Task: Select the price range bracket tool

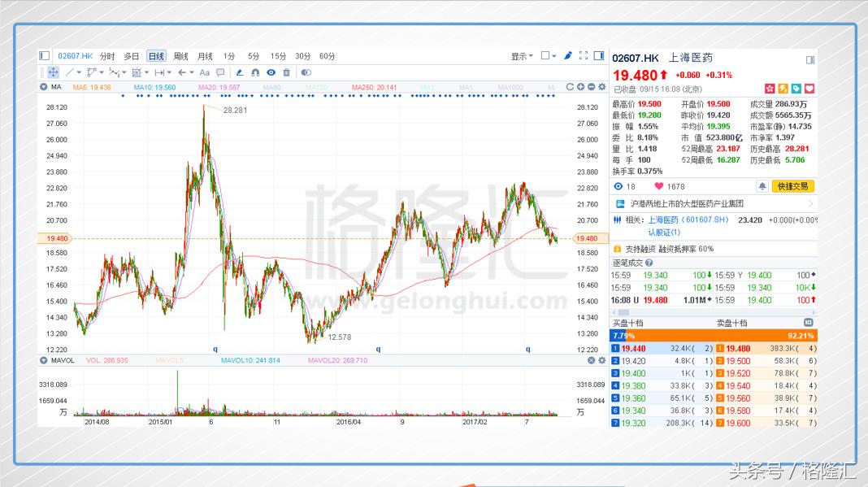Action: [x=159, y=72]
